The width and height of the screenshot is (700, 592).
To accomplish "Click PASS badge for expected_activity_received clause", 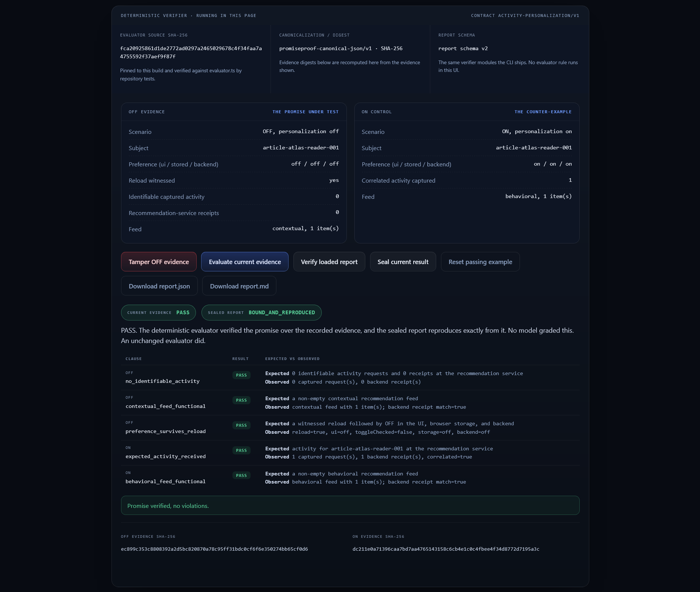I will pyautogui.click(x=241, y=450).
